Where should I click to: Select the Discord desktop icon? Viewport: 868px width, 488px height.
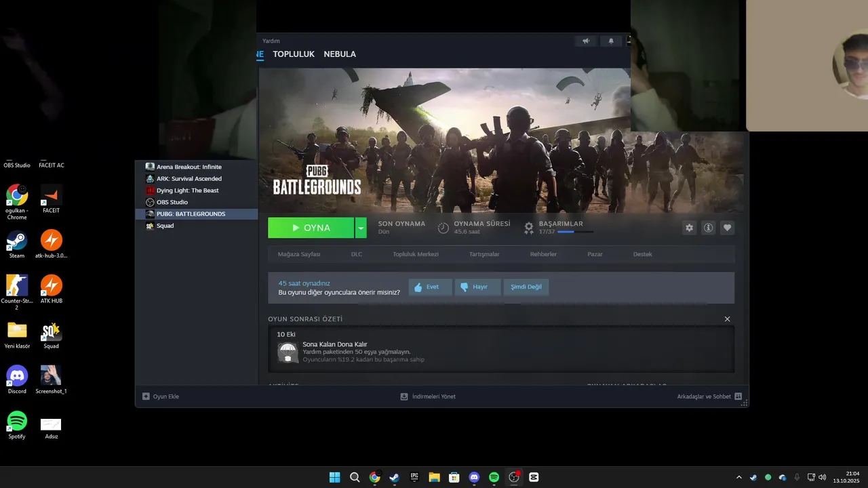[x=17, y=380]
